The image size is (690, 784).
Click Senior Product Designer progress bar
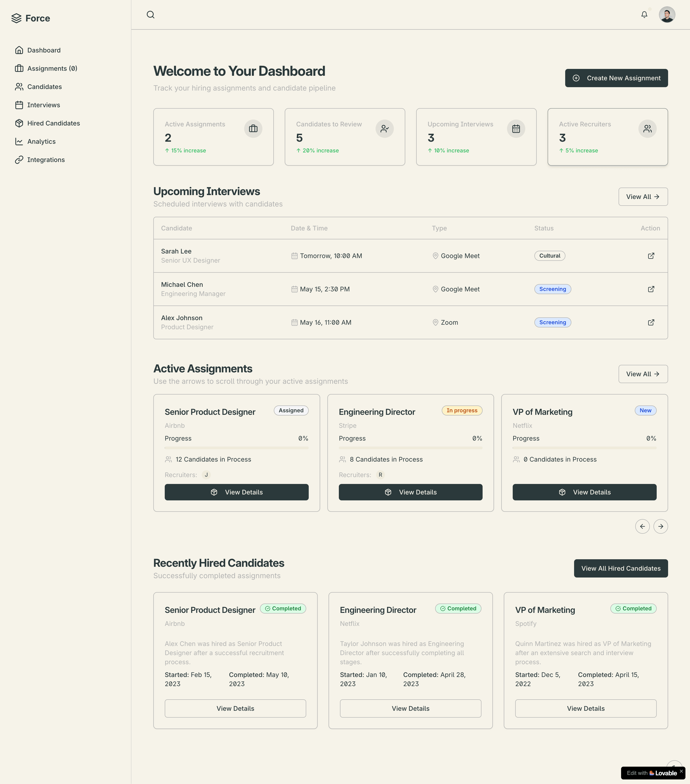(236, 448)
